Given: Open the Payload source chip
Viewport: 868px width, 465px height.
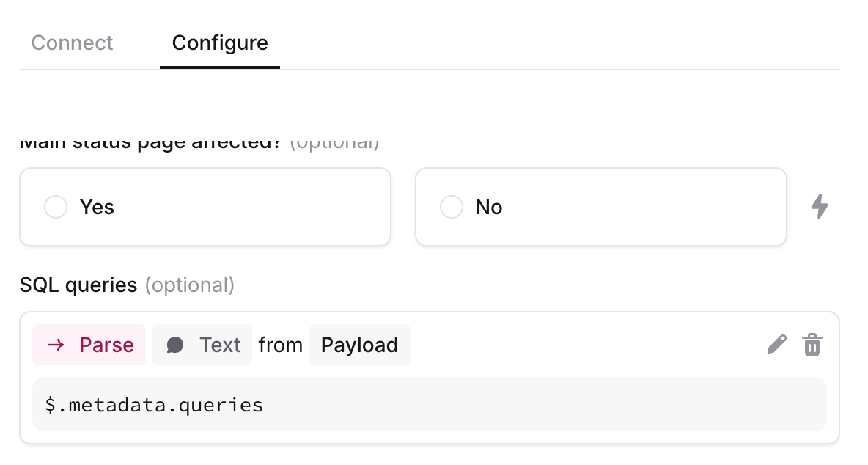Looking at the screenshot, I should point(360,345).
